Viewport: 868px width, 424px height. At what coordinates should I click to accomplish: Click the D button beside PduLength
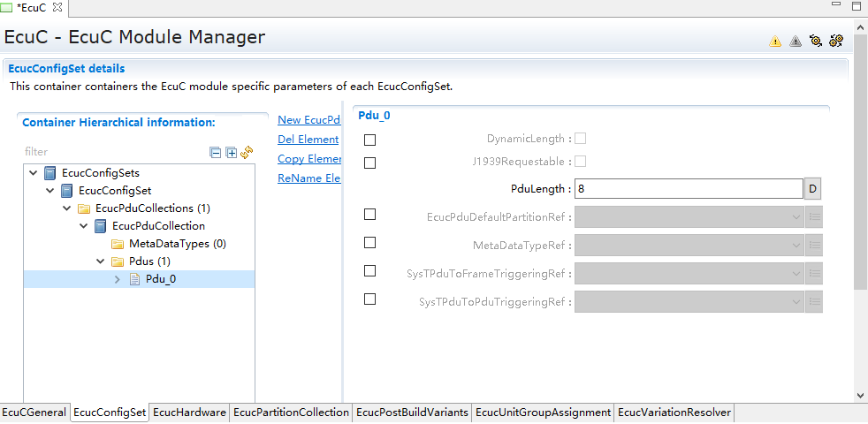[813, 188]
